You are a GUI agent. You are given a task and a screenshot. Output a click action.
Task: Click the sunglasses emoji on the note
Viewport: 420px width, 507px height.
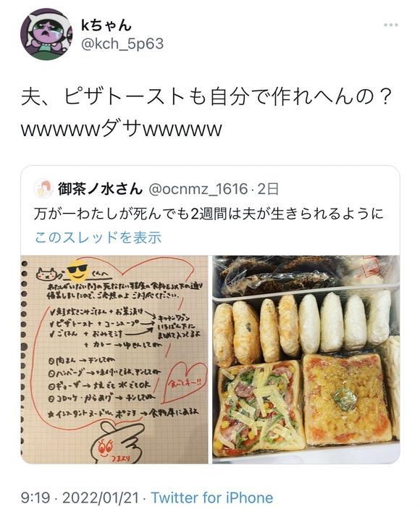point(77,271)
